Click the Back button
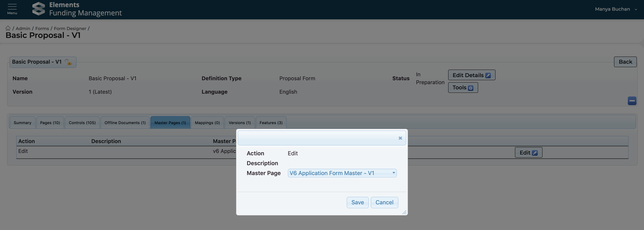 pos(625,62)
